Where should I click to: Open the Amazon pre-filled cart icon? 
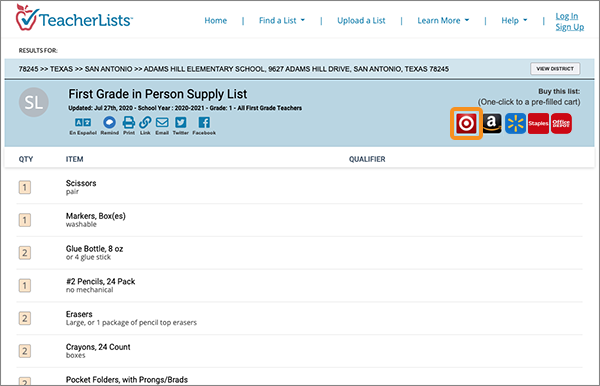[492, 124]
